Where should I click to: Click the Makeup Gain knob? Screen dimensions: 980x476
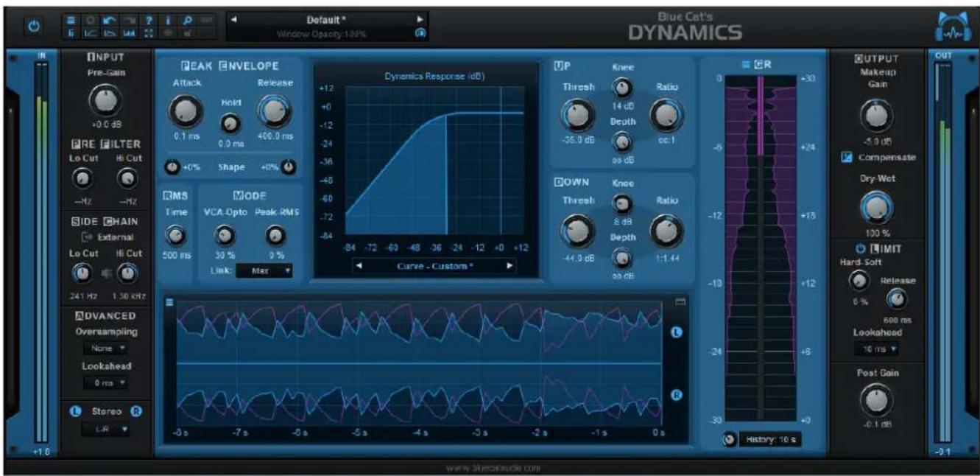tap(875, 115)
